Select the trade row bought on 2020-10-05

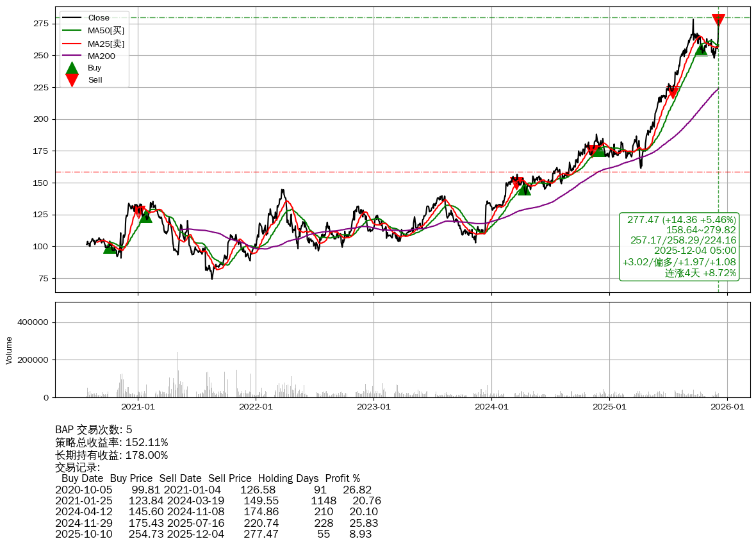click(x=213, y=490)
